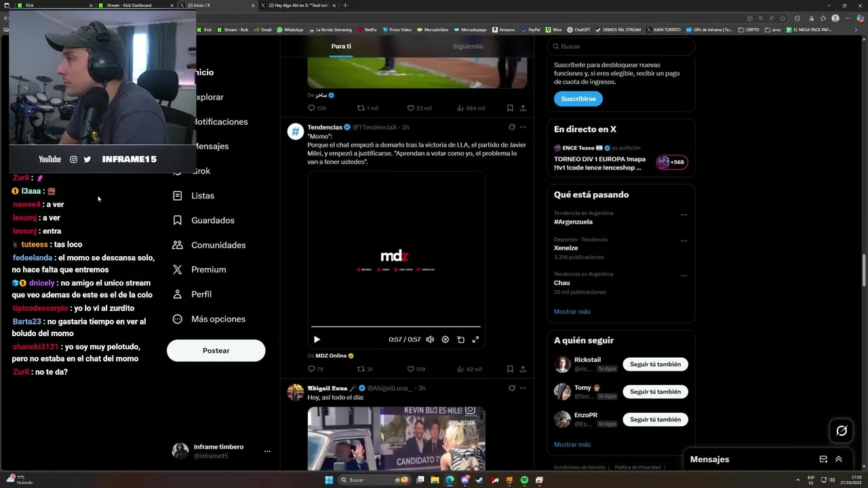Open a new browser tab
Viewport: 868px width, 488px height.
coord(345,5)
